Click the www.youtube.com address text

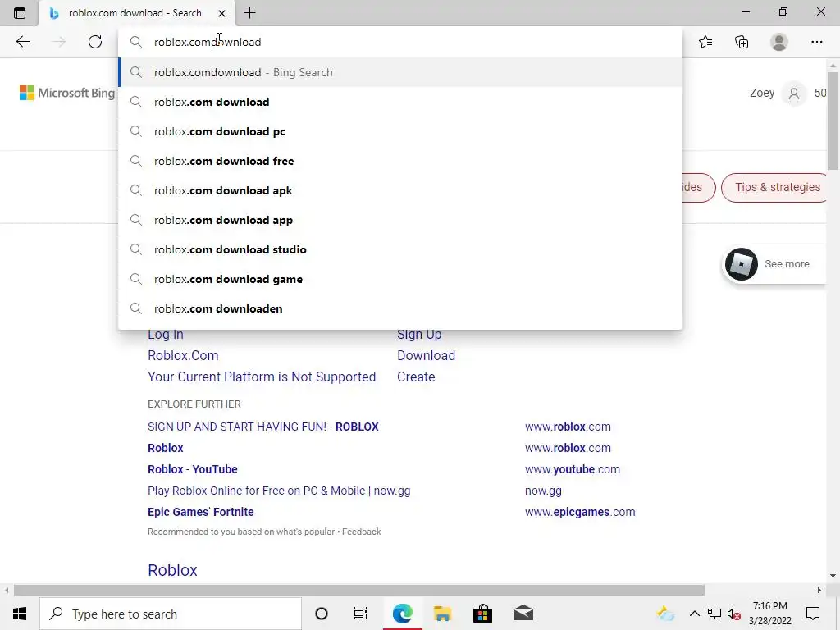pyautogui.click(x=572, y=469)
